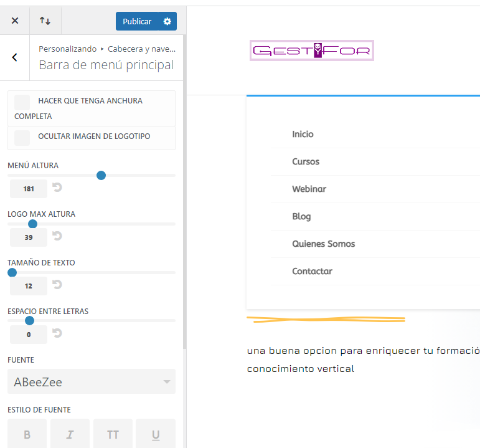The width and height of the screenshot is (480, 448).
Task: Open the ABeeZee font dropdown
Action: click(92, 381)
